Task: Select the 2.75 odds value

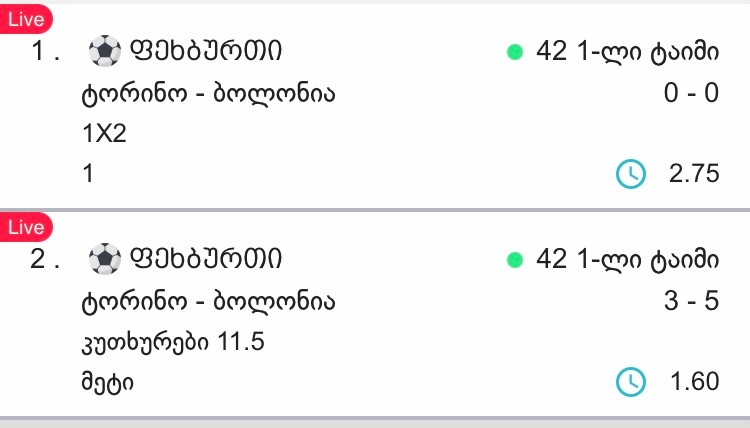Action: (693, 174)
